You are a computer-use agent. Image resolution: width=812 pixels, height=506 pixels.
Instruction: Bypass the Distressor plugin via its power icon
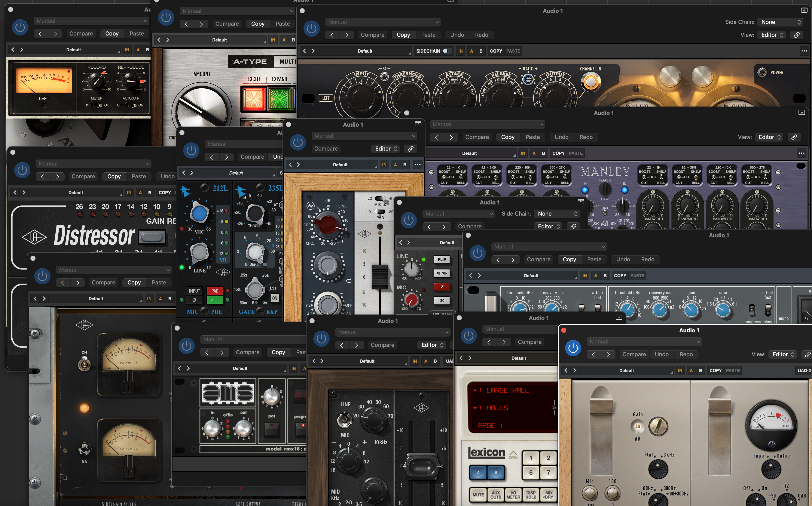(22, 170)
